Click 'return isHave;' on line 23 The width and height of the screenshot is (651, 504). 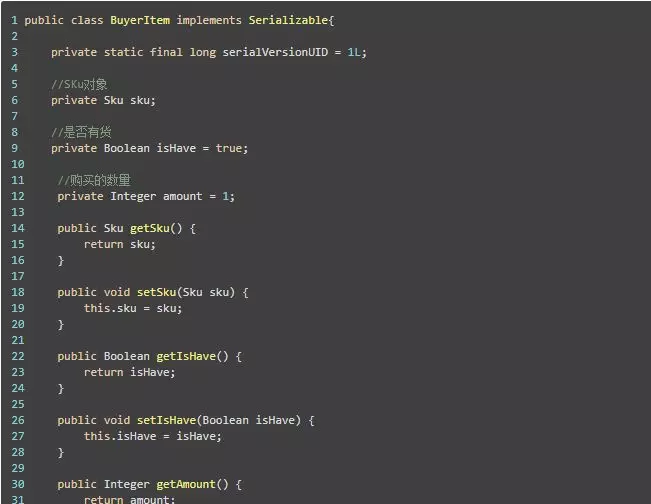coord(130,372)
